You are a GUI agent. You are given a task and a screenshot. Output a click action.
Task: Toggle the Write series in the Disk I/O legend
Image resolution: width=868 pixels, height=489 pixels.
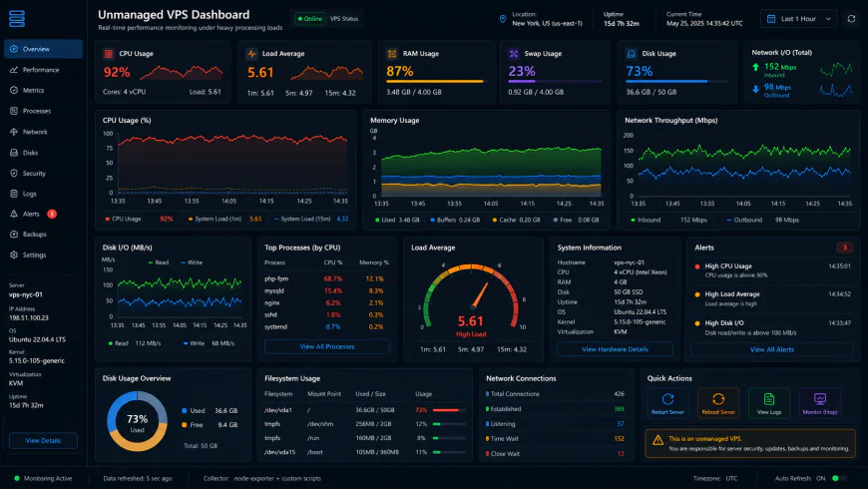click(x=192, y=262)
